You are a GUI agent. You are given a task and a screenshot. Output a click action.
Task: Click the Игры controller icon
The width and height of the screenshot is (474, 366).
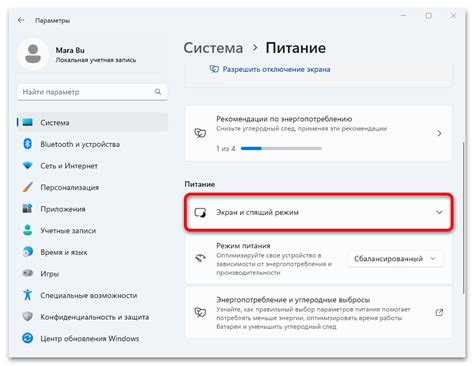coord(28,273)
